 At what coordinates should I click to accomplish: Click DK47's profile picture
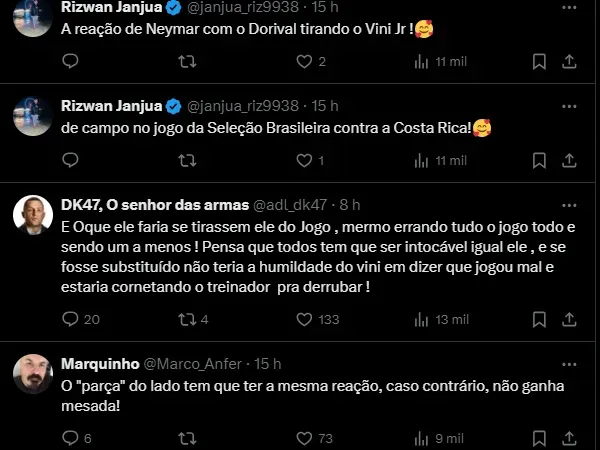pyautogui.click(x=33, y=214)
